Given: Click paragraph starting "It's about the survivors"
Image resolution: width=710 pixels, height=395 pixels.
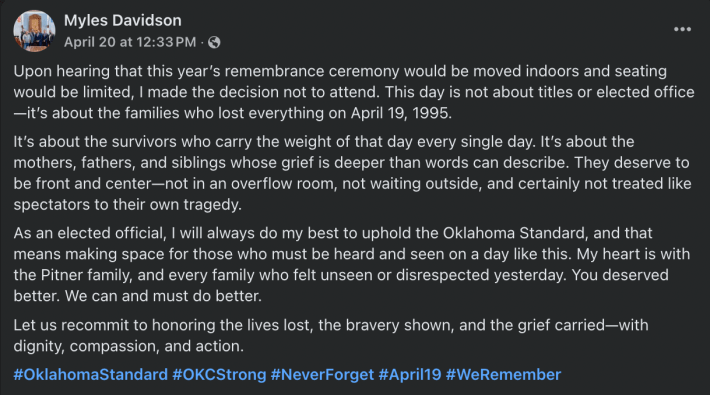Looking at the screenshot, I should click(x=352, y=173).
